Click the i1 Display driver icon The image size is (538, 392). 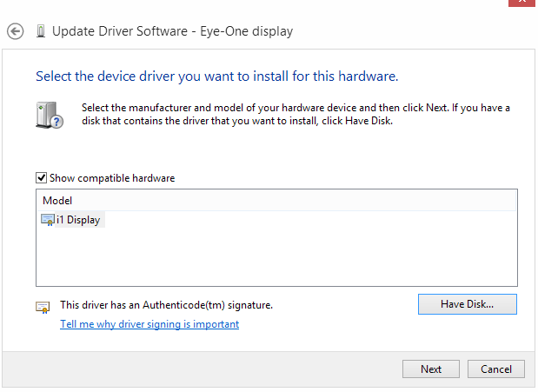click(x=48, y=220)
